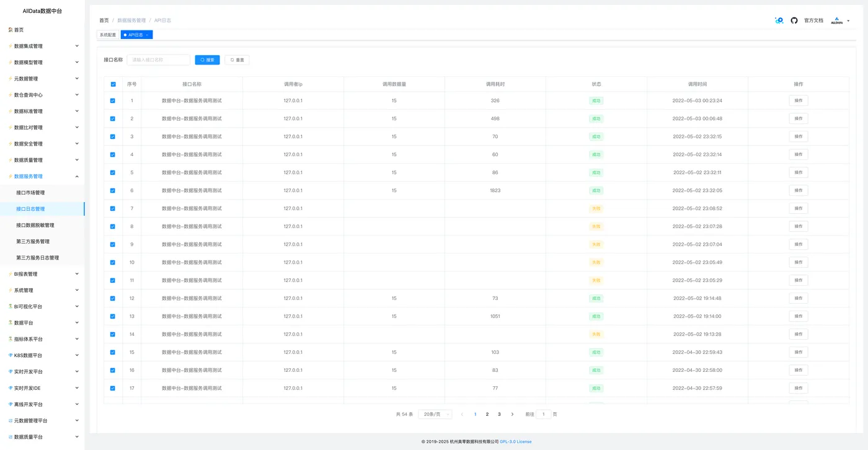
Task: Click the diamond icon beside 实时开发IDE
Action: pos(11,388)
